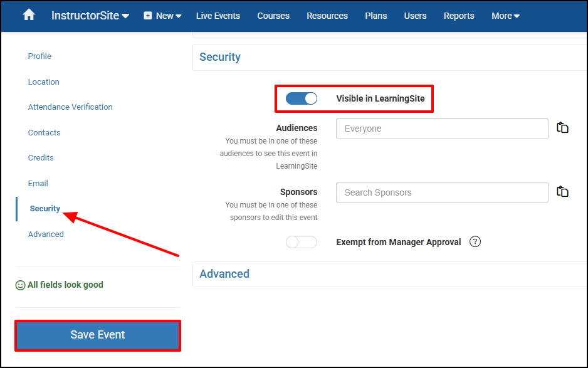Open the Users page
The height and width of the screenshot is (368, 588).
[x=415, y=16]
